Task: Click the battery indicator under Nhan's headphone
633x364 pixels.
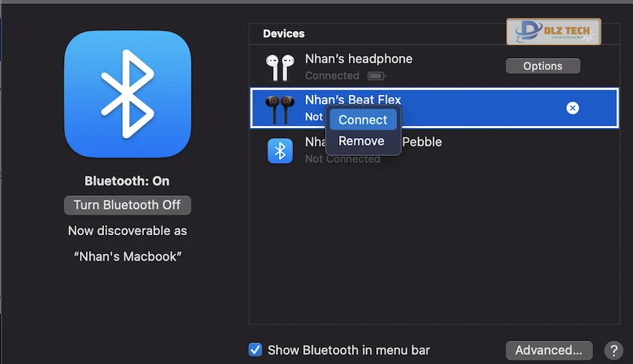Action: click(x=377, y=76)
